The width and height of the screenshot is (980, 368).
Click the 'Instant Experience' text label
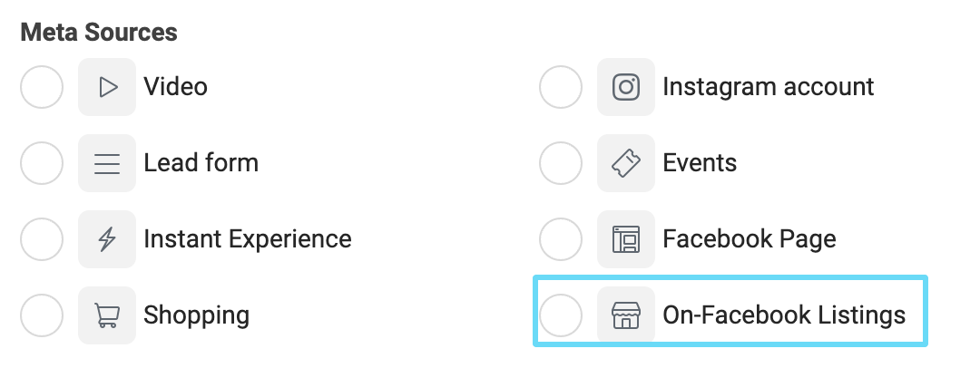click(x=248, y=239)
